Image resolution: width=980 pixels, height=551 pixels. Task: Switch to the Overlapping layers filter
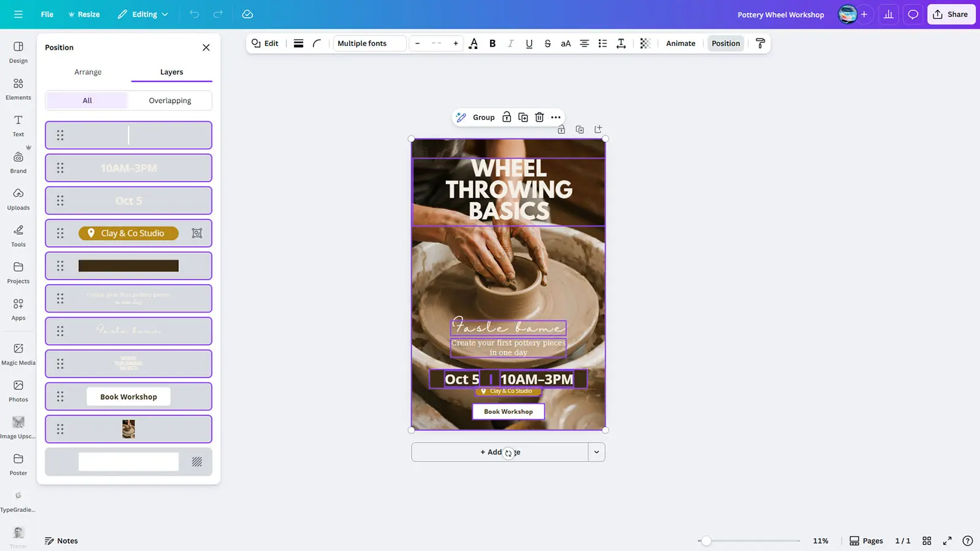pyautogui.click(x=170, y=100)
